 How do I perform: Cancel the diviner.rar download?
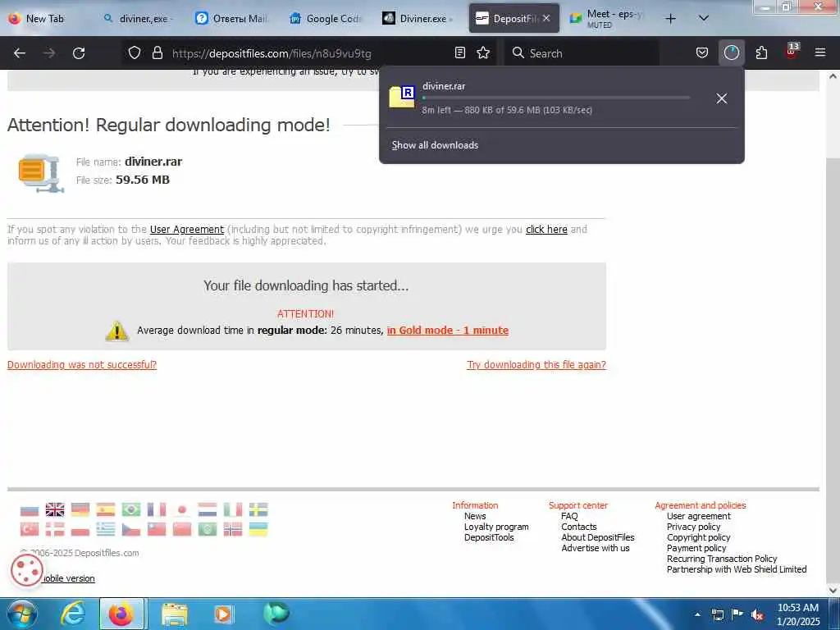click(722, 98)
